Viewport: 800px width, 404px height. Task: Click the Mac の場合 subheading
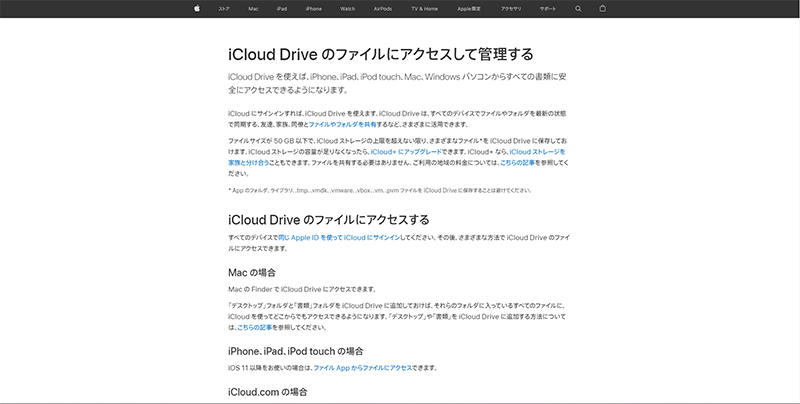pos(252,273)
